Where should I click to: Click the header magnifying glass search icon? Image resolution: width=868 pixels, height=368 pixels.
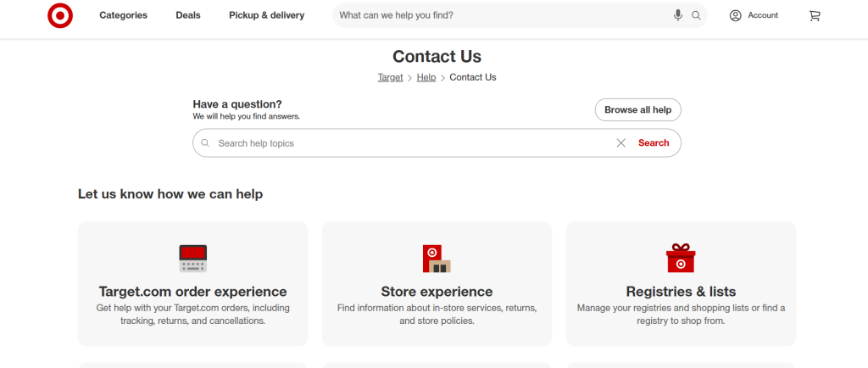[697, 15]
